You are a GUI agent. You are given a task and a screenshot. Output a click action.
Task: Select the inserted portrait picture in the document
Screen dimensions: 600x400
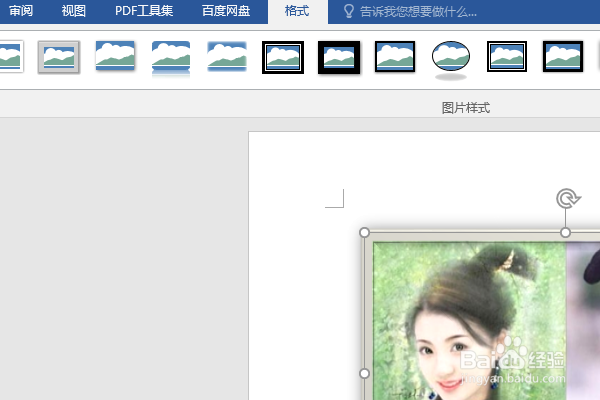click(x=482, y=316)
